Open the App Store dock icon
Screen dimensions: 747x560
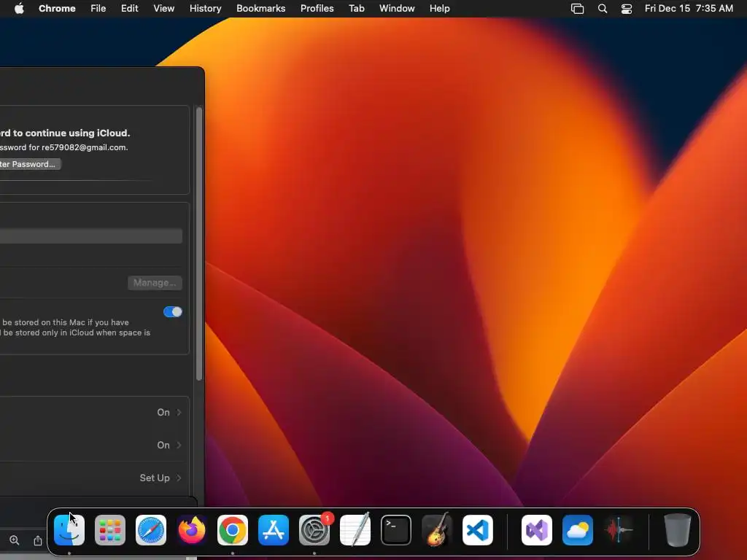(x=274, y=530)
